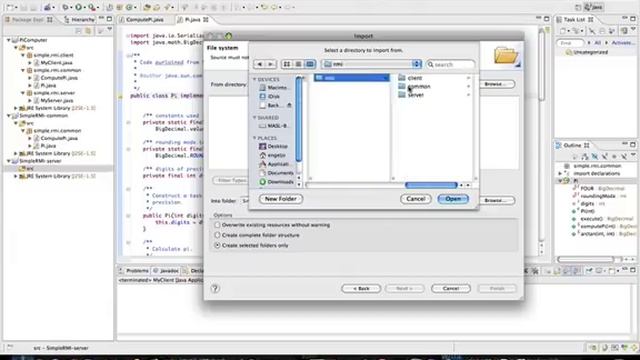Click Link with Editor in Package Explorer

[88, 30]
